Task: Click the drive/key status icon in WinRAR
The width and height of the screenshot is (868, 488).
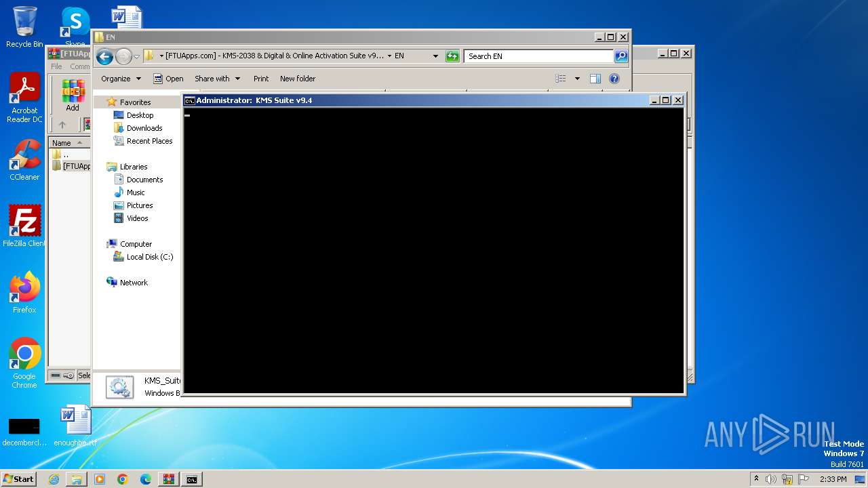Action: pyautogui.click(x=63, y=375)
